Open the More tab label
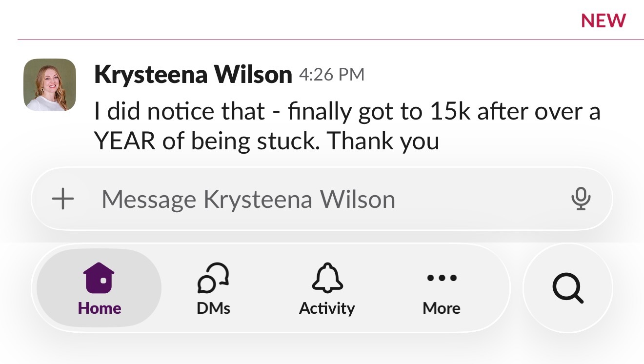Image resolution: width=644 pixels, height=364 pixels. click(442, 308)
